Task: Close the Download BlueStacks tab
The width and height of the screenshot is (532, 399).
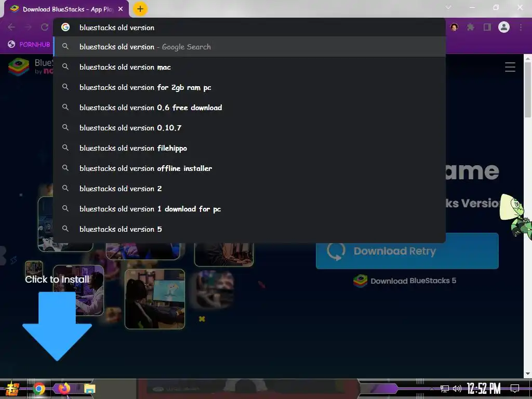Action: click(121, 9)
